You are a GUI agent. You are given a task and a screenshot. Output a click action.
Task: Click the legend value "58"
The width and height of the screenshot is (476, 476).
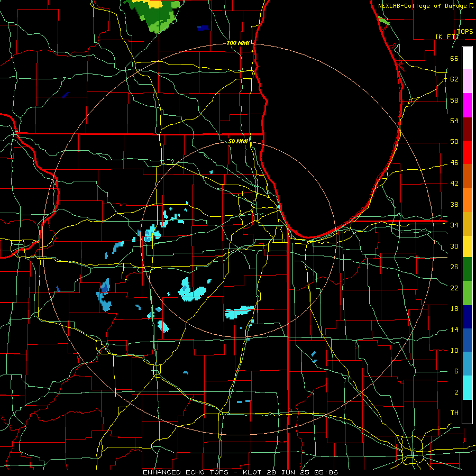click(x=454, y=100)
